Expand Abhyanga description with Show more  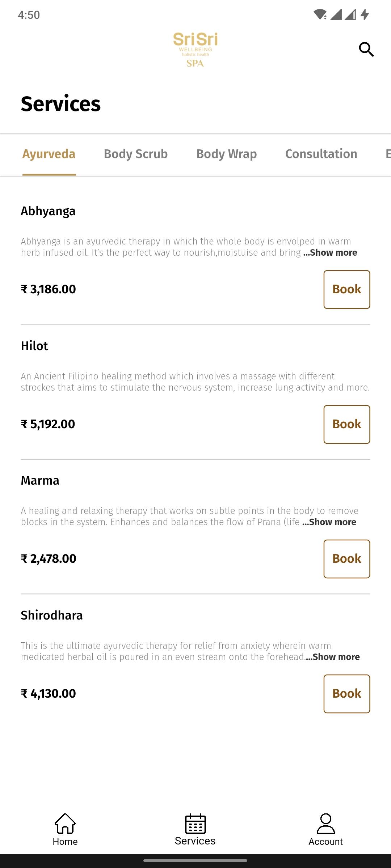pos(330,252)
